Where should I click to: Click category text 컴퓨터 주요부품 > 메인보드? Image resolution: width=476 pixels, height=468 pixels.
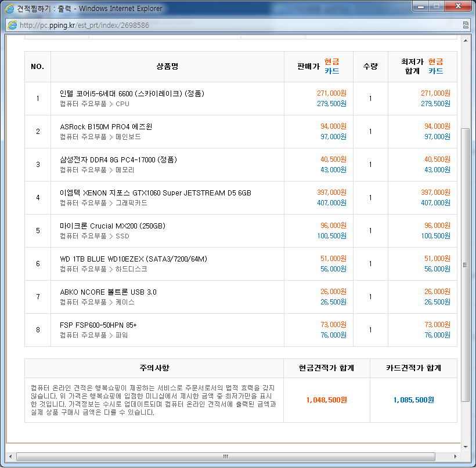[100, 137]
